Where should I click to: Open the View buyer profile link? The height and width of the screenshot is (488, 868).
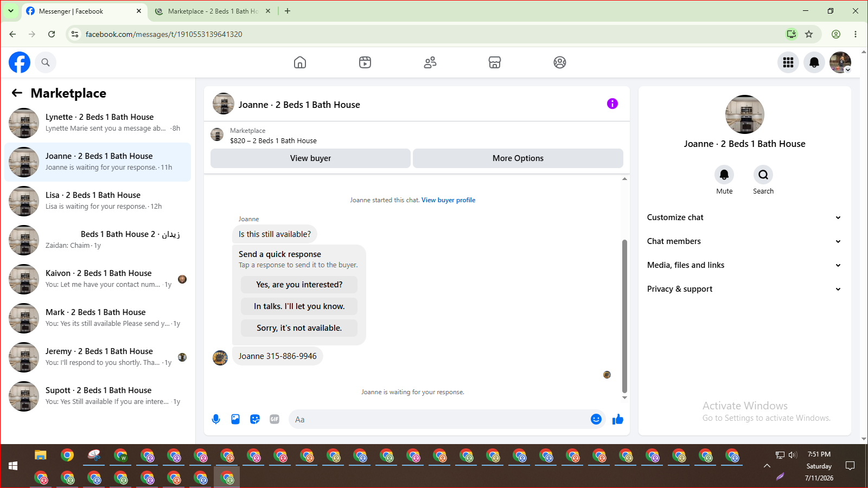coord(448,200)
